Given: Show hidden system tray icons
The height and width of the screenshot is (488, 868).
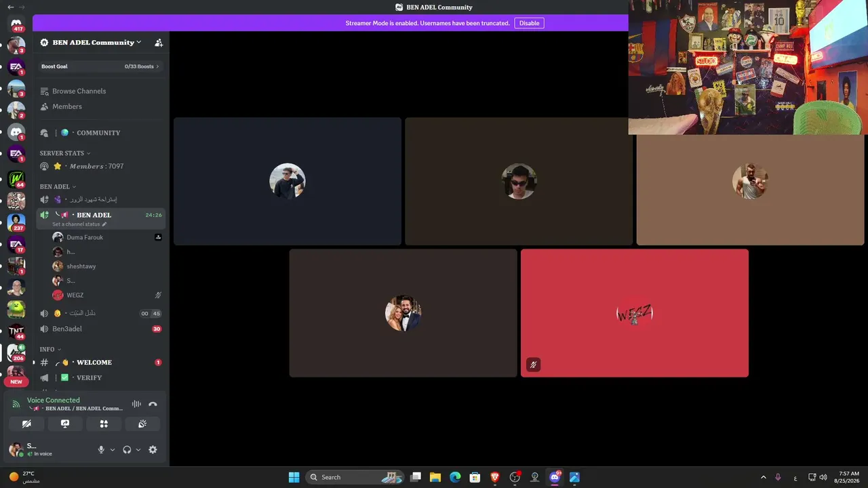Looking at the screenshot, I should (763, 477).
